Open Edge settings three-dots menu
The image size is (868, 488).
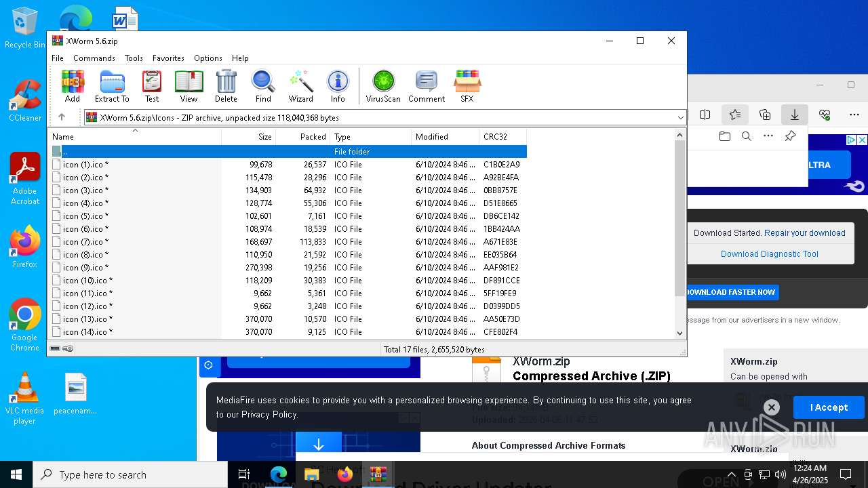854,115
